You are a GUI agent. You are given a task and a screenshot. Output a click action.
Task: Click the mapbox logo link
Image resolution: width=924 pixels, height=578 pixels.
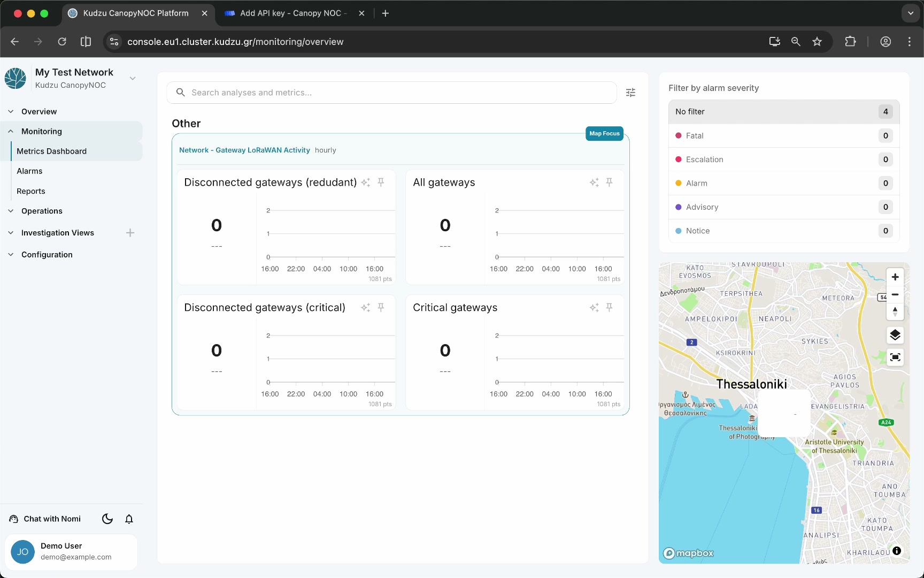(x=689, y=553)
